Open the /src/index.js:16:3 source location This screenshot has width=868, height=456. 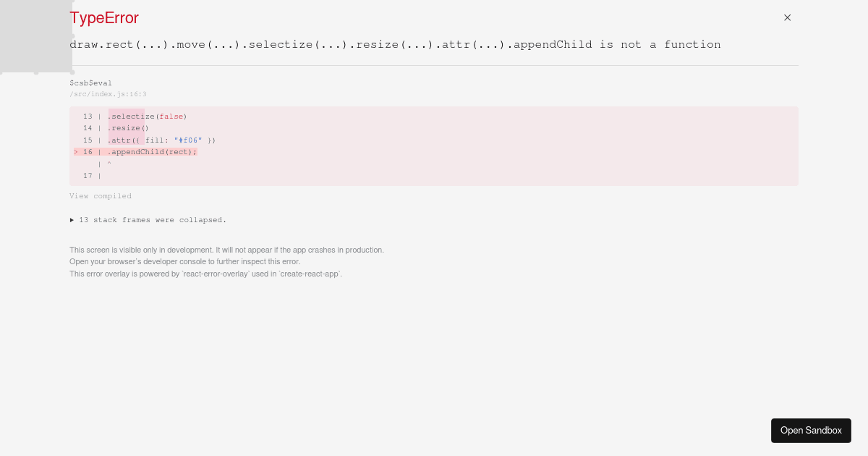click(108, 94)
